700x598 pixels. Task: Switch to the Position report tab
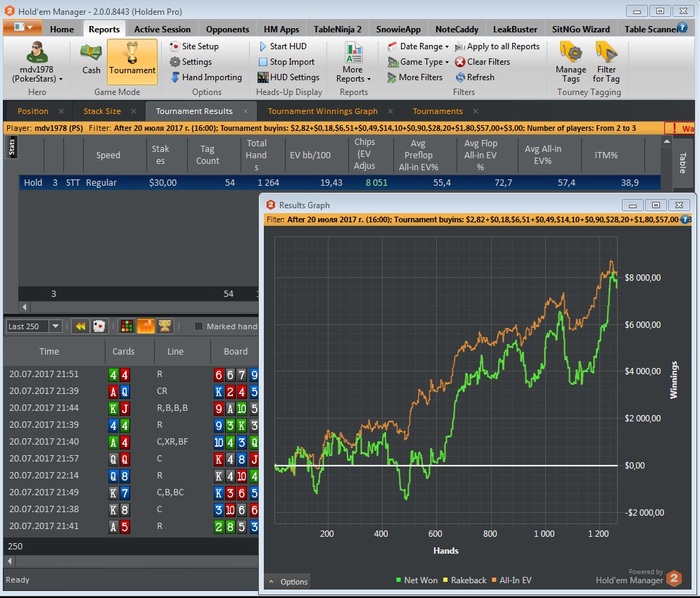click(x=33, y=111)
